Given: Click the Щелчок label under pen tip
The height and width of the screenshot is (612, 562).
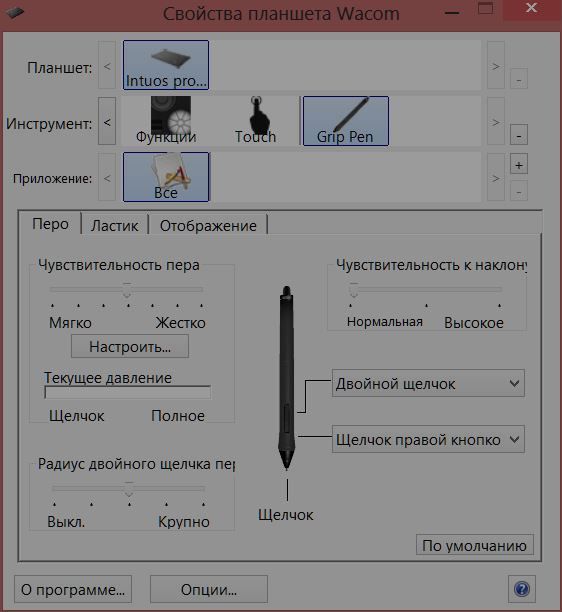Looking at the screenshot, I should click(286, 515).
